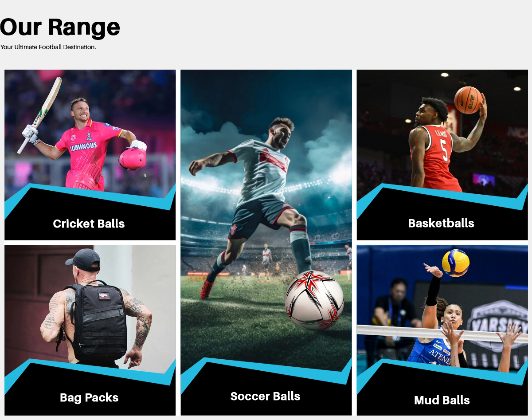Go to the Mud Balls category
This screenshot has width=532, height=420.
[442, 400]
